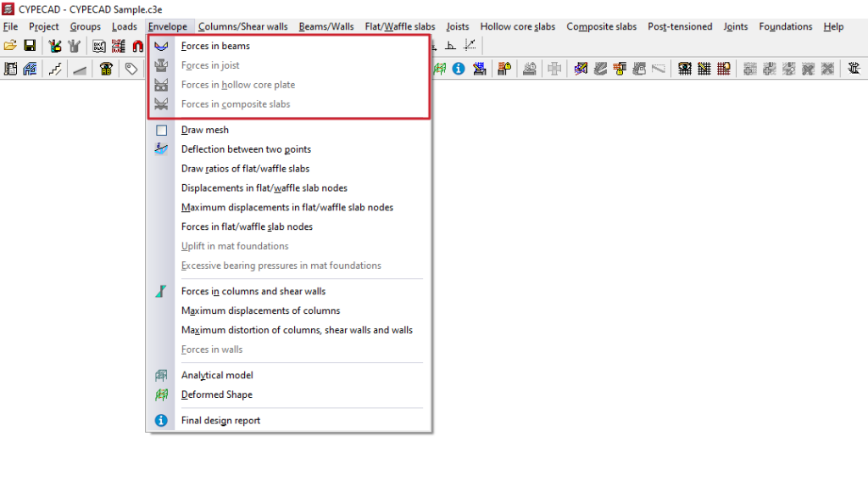
Task: Open the File menu
Action: tap(10, 26)
